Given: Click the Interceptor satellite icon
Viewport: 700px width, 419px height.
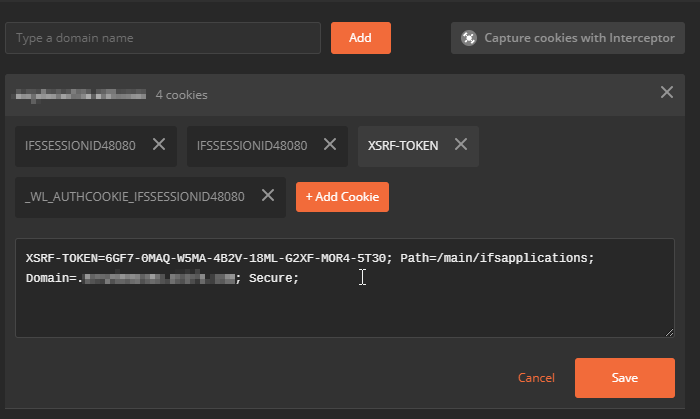Looking at the screenshot, I should coord(469,38).
